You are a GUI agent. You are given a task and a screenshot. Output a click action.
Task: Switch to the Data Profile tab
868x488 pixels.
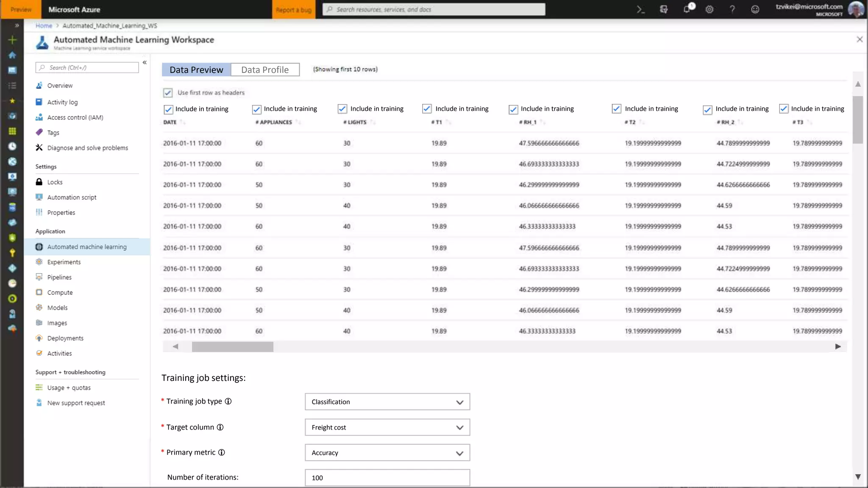265,70
